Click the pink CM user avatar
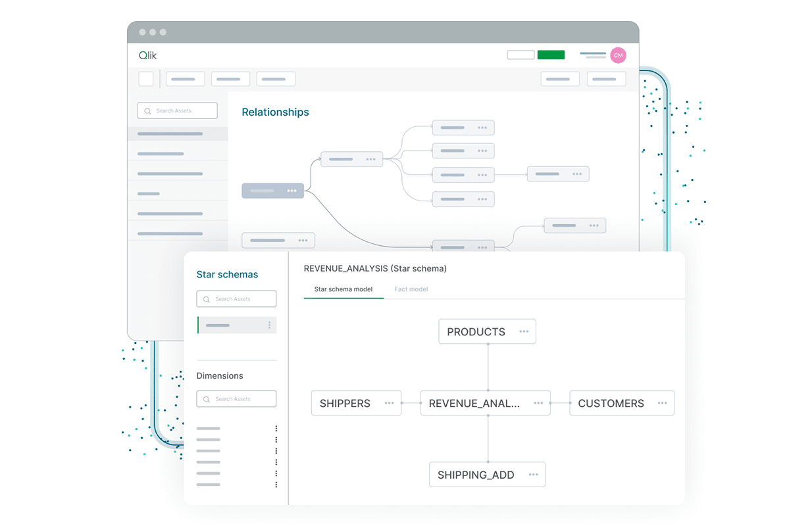This screenshot has width=812, height=526. click(x=618, y=55)
